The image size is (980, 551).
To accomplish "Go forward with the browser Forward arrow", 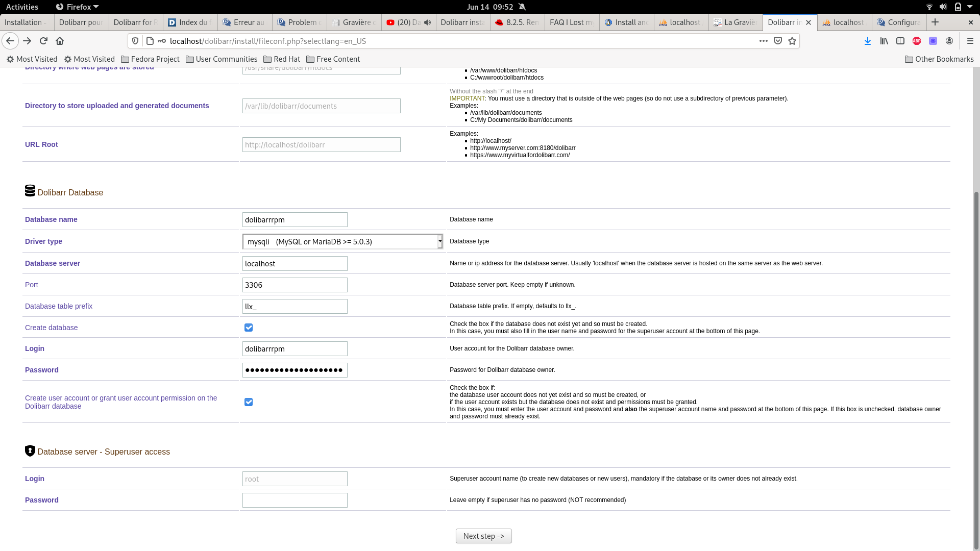I will [27, 41].
